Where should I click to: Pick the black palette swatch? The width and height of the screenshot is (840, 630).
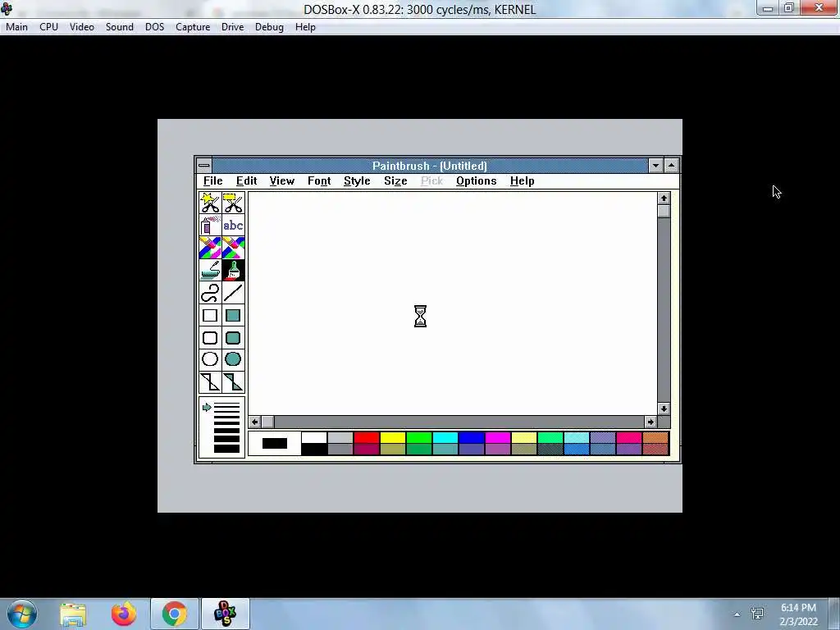[314, 450]
